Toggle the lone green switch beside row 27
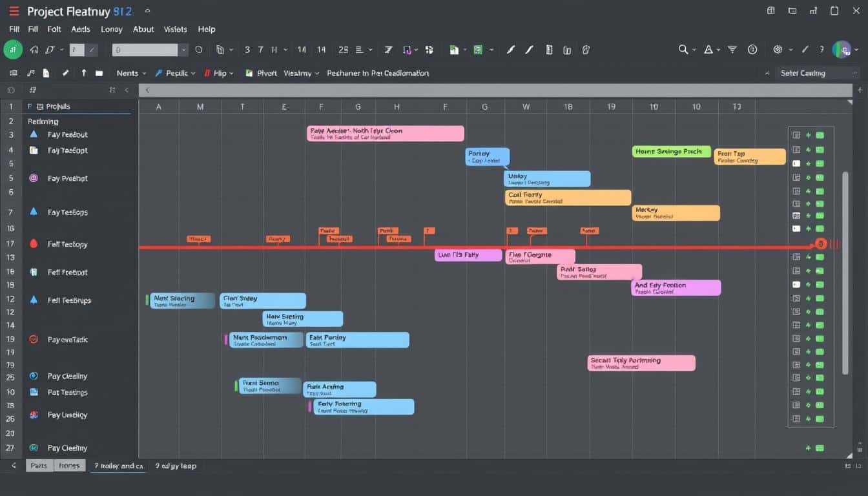The image size is (868, 496). click(820, 448)
